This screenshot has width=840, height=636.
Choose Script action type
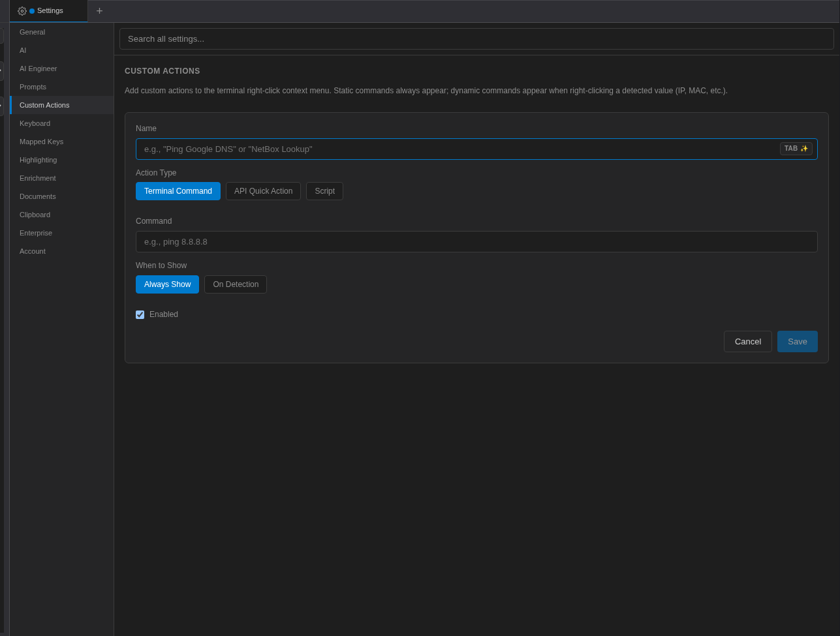[324, 191]
